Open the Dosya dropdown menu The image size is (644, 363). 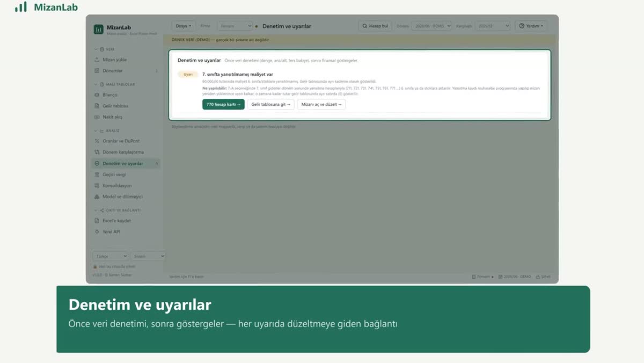[183, 26]
